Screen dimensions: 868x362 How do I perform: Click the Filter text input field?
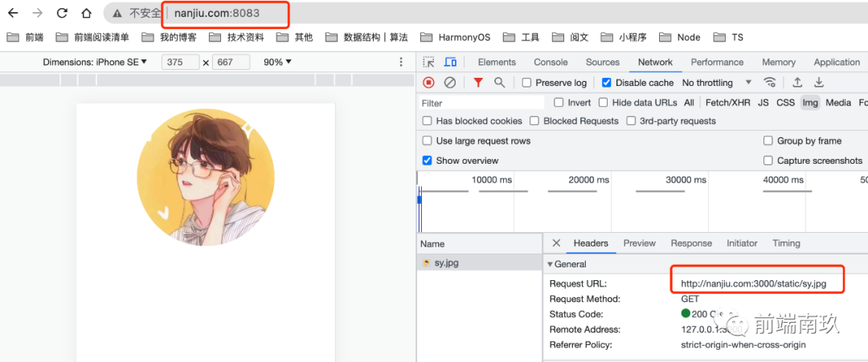click(482, 103)
